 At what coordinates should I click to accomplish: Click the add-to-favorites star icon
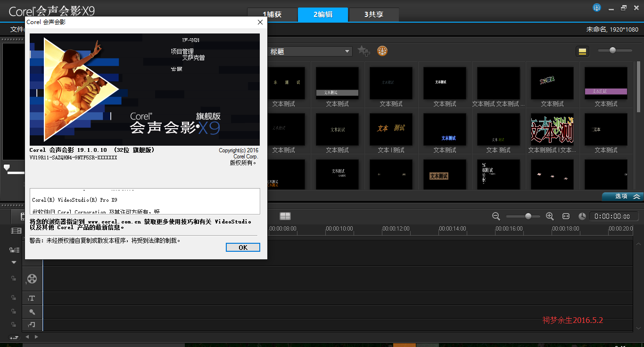click(363, 51)
